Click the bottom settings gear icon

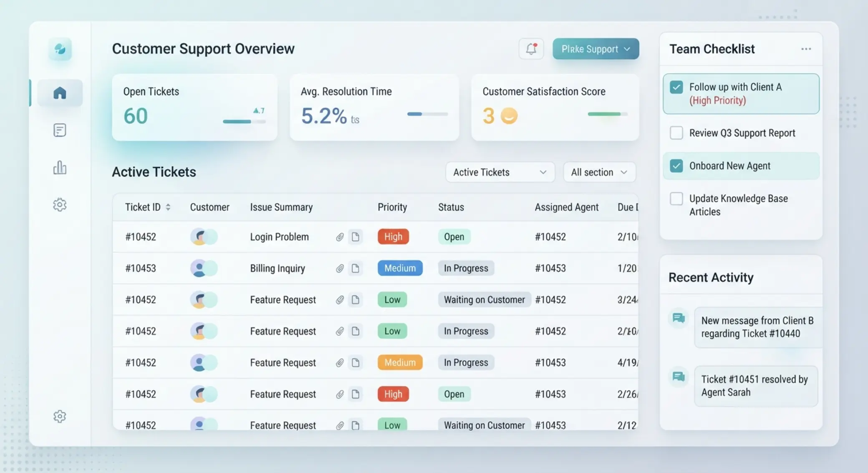pyautogui.click(x=60, y=416)
